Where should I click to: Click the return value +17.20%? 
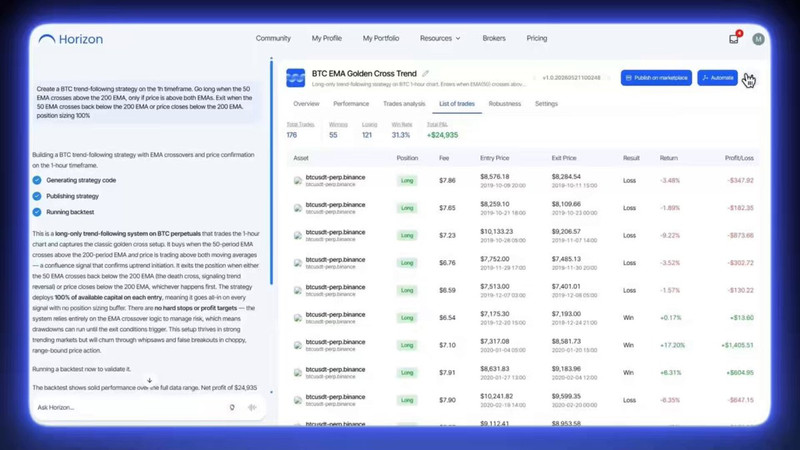(x=672, y=345)
